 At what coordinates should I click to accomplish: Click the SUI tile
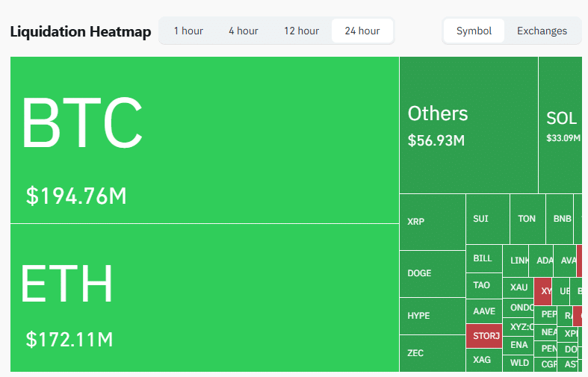click(487, 219)
